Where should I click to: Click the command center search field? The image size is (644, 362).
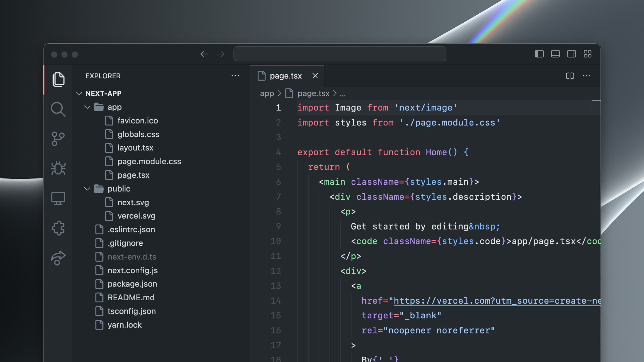[340, 54]
